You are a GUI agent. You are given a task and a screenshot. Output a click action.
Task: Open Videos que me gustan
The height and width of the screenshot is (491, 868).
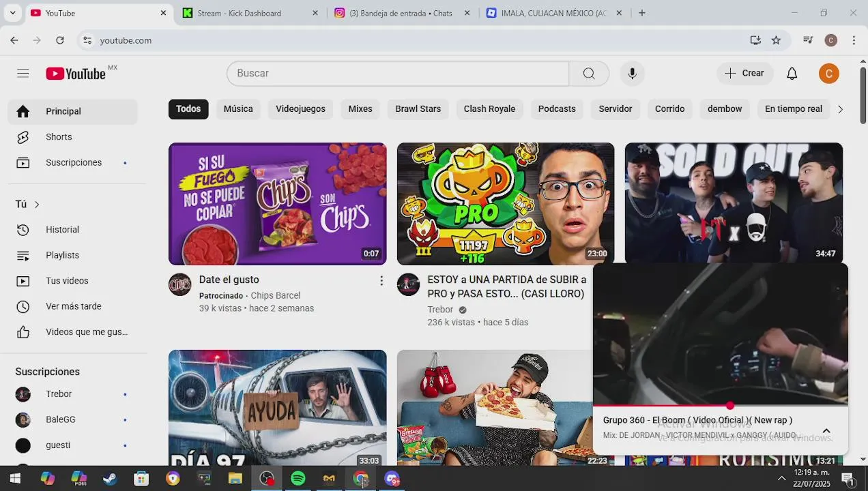(73, 332)
